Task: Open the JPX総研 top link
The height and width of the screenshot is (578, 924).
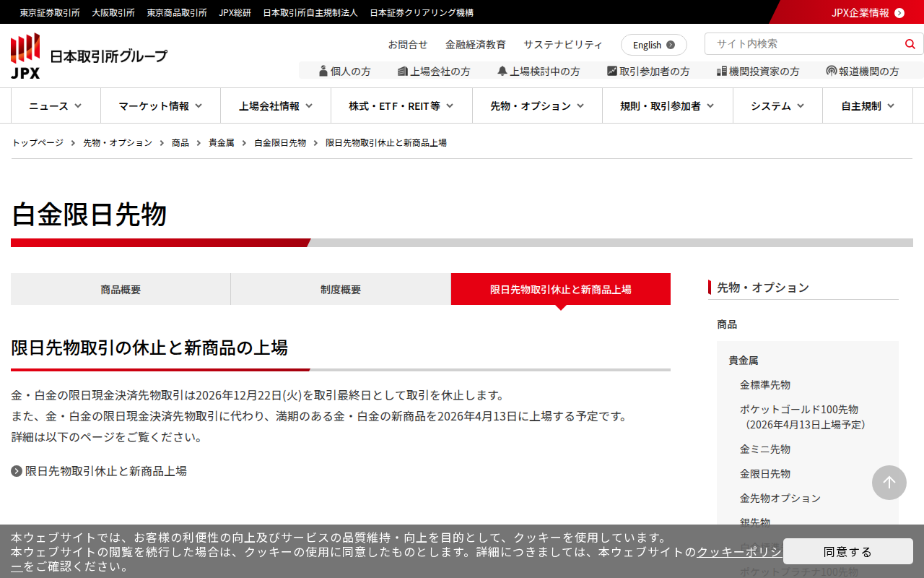Action: 235,12
